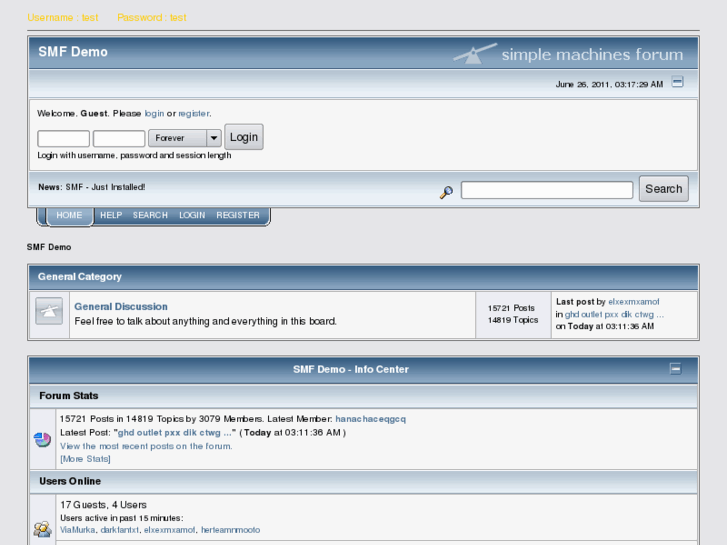Click the Forum Stats pie chart icon
The height and width of the screenshot is (545, 727).
[42, 439]
